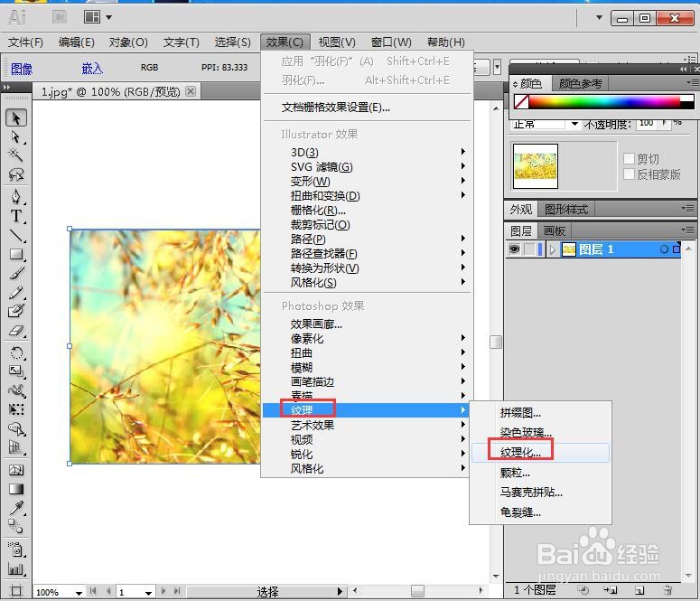The height and width of the screenshot is (601, 700).
Task: Switch to 颜色参考 tab
Action: 580,83
